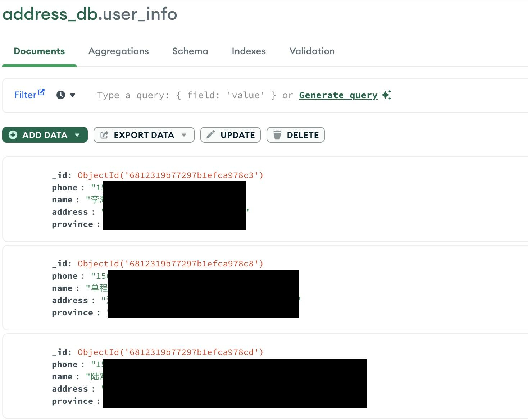Click the Filter external link icon
Screen dimensions: 528x420
pyautogui.click(x=41, y=92)
